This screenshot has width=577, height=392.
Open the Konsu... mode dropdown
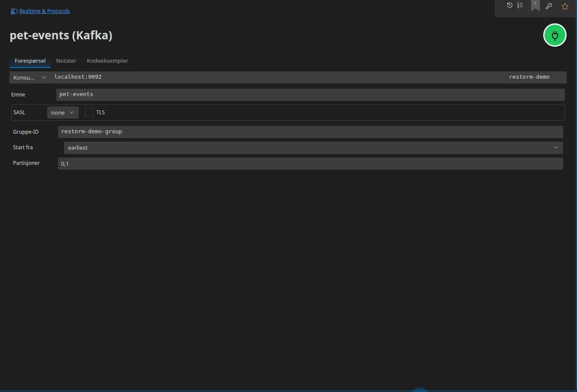30,77
